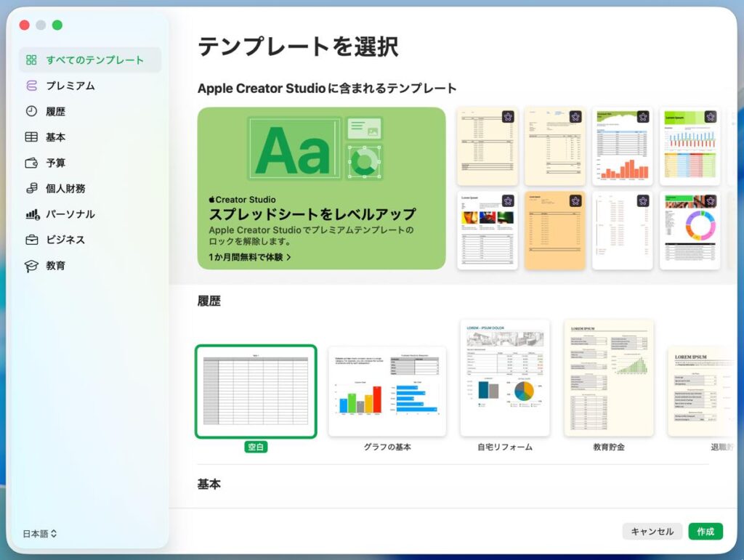Screen dimensions: 744x560
Task: Click the パーソナル chart icon
Action: point(32,214)
